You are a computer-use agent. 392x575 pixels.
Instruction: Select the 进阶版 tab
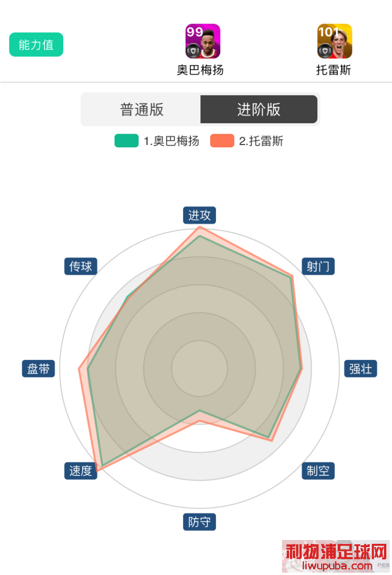pyautogui.click(x=259, y=110)
